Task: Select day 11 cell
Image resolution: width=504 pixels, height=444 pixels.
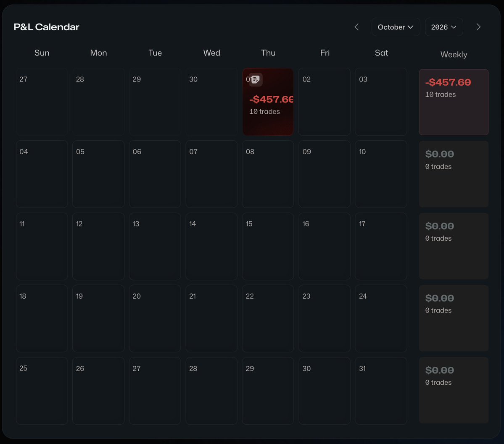Action: [42, 247]
